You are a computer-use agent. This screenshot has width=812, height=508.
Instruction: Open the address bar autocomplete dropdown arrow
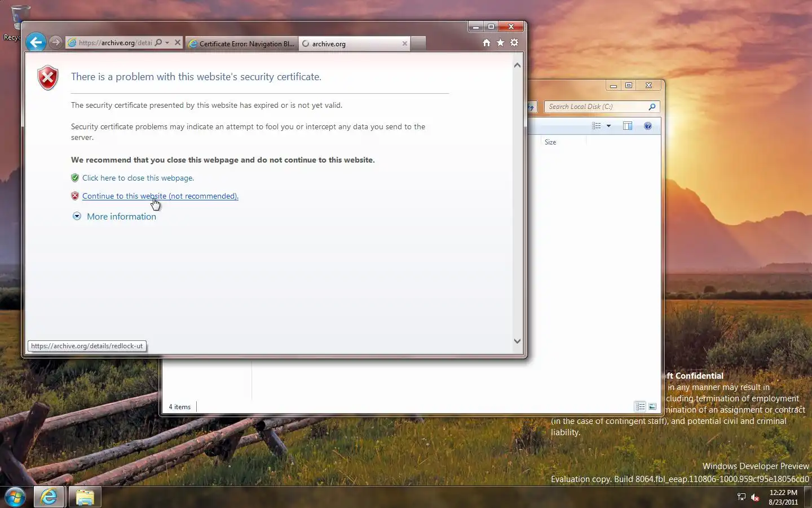(167, 42)
